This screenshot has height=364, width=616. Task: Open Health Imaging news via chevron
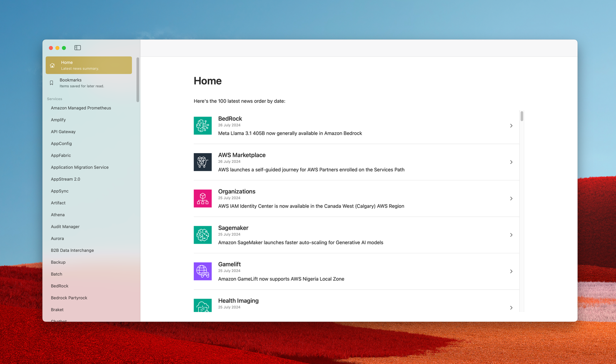click(511, 308)
